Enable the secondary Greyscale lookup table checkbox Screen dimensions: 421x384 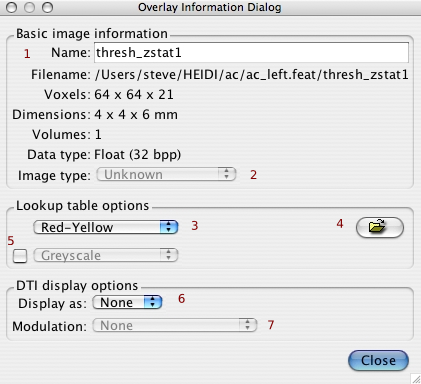pyautogui.click(x=20, y=256)
